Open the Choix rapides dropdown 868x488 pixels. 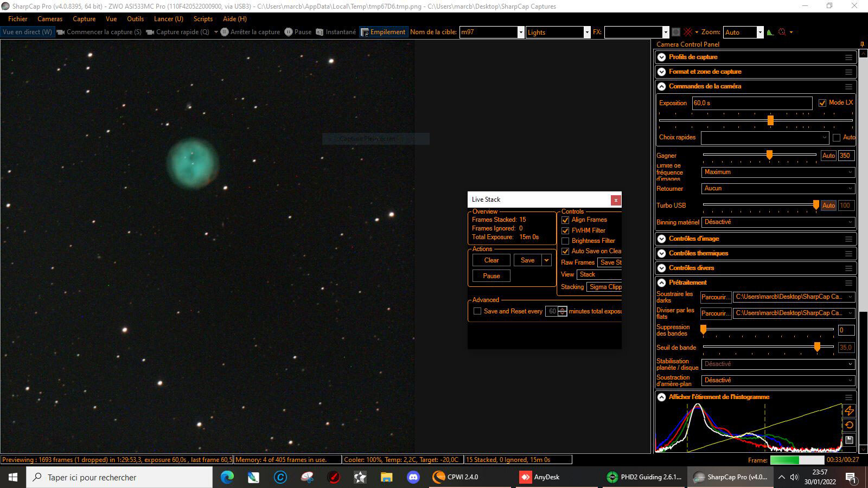(765, 138)
